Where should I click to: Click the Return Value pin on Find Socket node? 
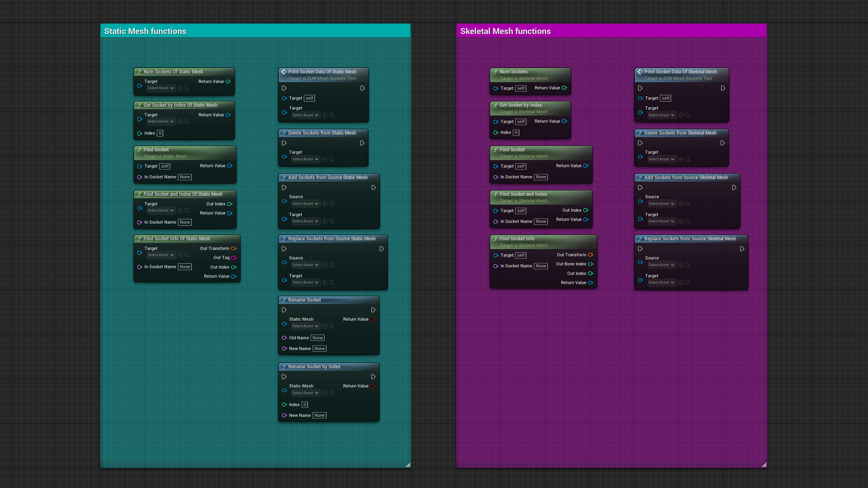click(x=229, y=166)
